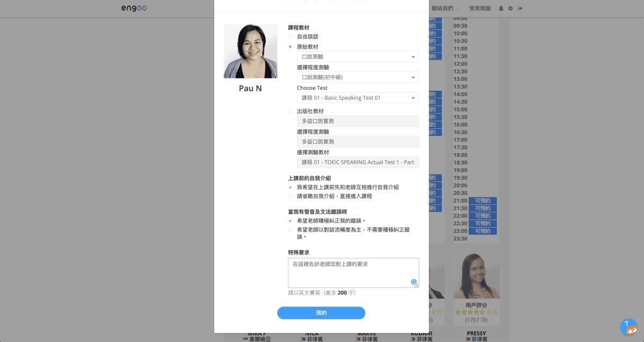
Task: Click the 請以英文書寫 (最多 200 字) hint
Action: point(322,293)
